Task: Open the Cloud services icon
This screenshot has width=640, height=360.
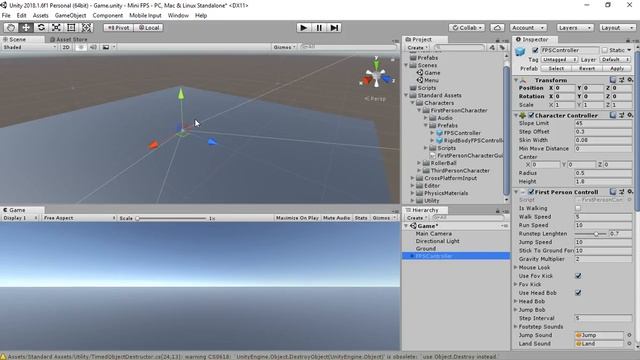Action: coord(497,27)
